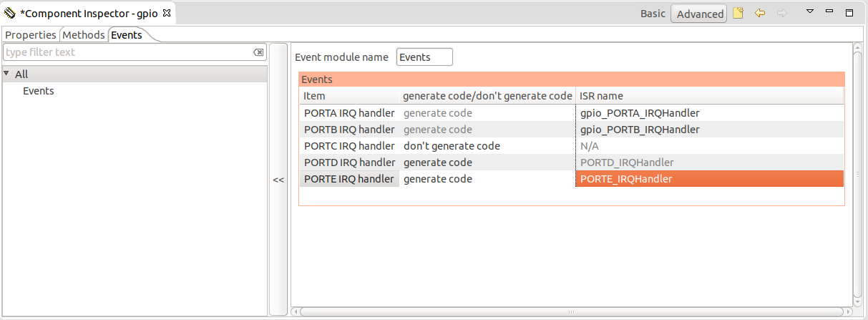
Task: Click the yellow back arrow icon
Action: click(760, 13)
